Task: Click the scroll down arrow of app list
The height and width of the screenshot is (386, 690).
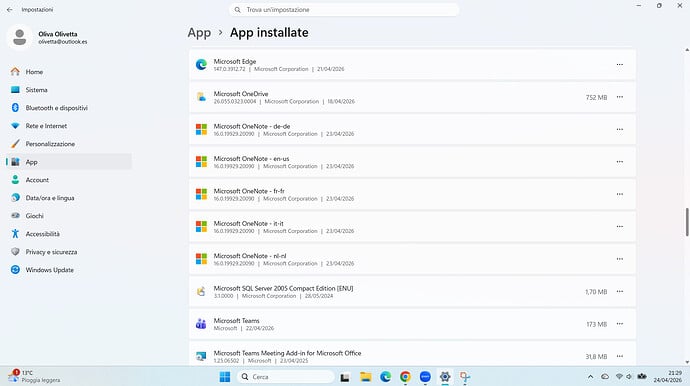Action: click(687, 362)
